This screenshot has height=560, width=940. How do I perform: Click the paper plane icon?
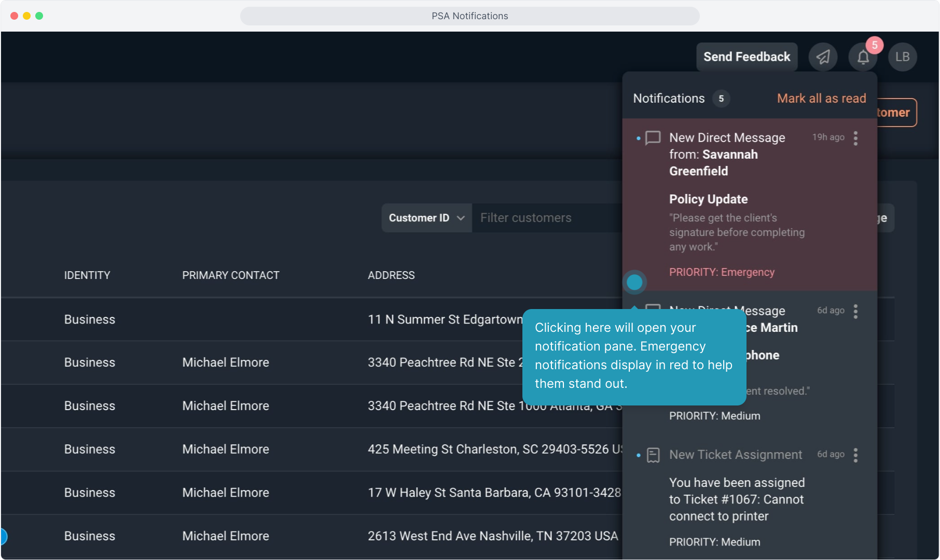[823, 57]
